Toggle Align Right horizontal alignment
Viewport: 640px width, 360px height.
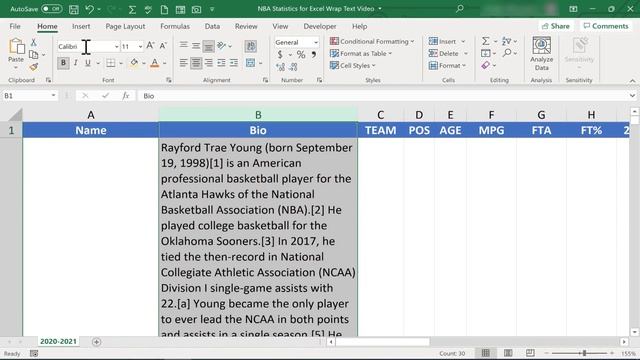tap(209, 63)
